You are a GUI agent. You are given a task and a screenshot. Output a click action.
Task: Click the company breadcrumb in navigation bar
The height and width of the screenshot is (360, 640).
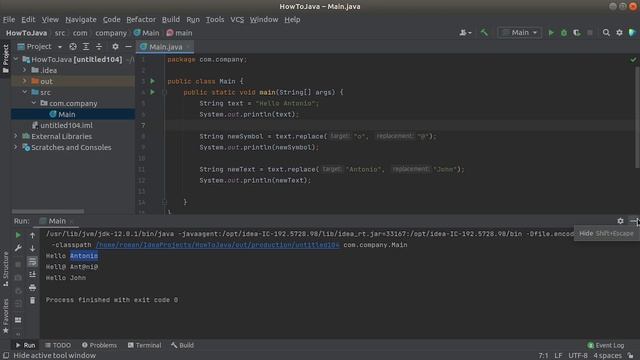coord(111,33)
